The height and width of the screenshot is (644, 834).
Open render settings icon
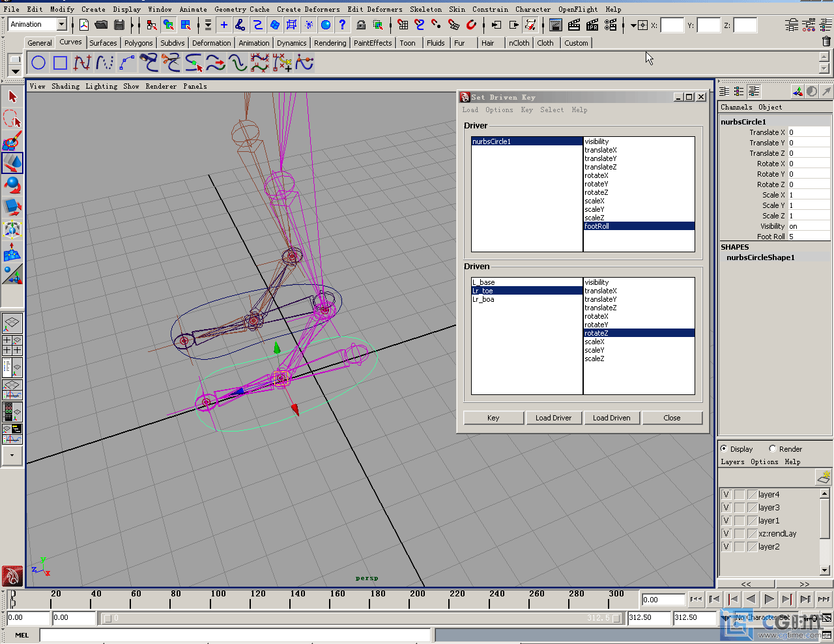[611, 25]
